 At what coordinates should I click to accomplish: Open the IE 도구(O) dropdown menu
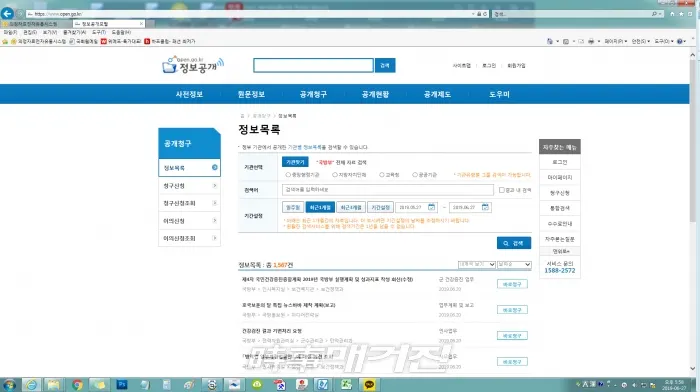point(664,41)
